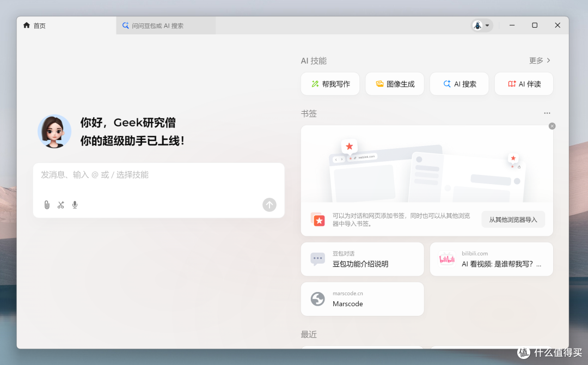Image resolution: width=588 pixels, height=365 pixels.
Task: Click the bilibili logo icon
Action: pyautogui.click(x=446, y=259)
